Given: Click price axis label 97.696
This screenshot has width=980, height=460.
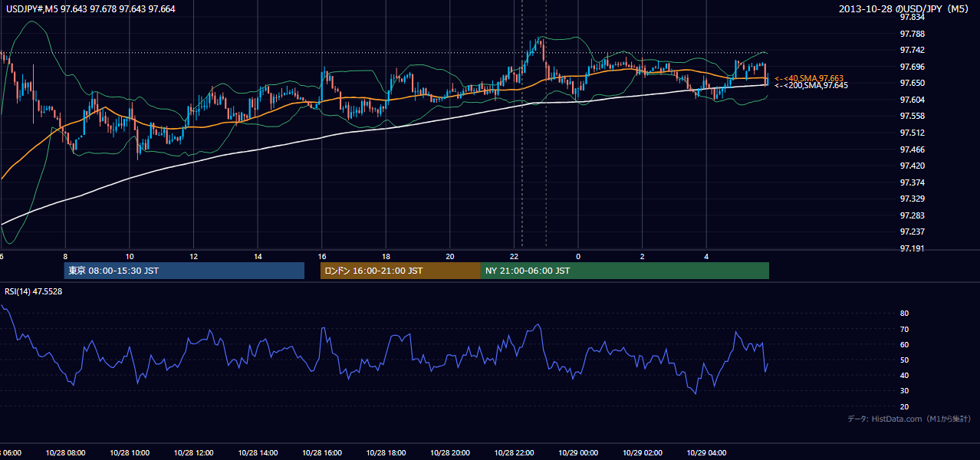Looking at the screenshot, I should coord(913,67).
